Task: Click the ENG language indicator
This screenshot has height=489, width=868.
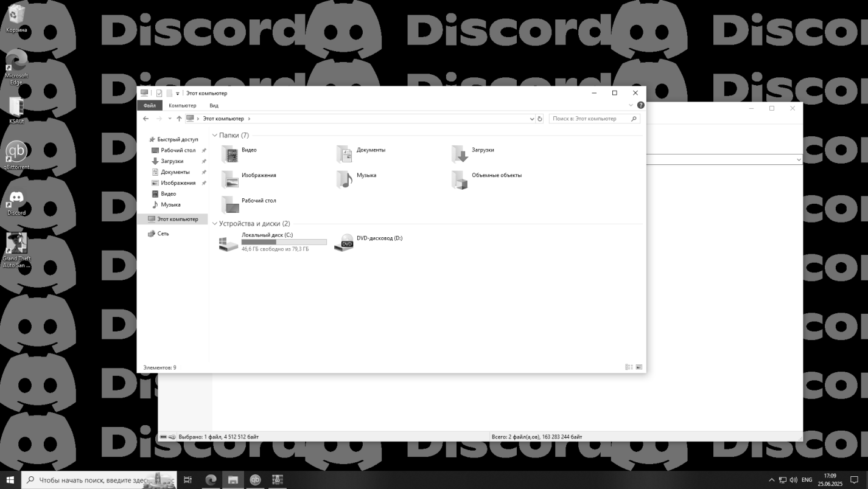Action: tap(807, 480)
